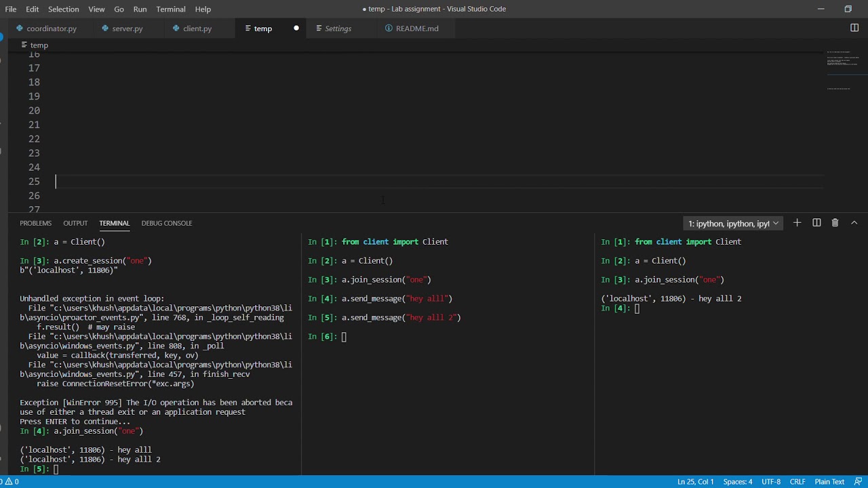Switch to the client.py tab
This screenshot has width=868, height=488.
click(197, 28)
